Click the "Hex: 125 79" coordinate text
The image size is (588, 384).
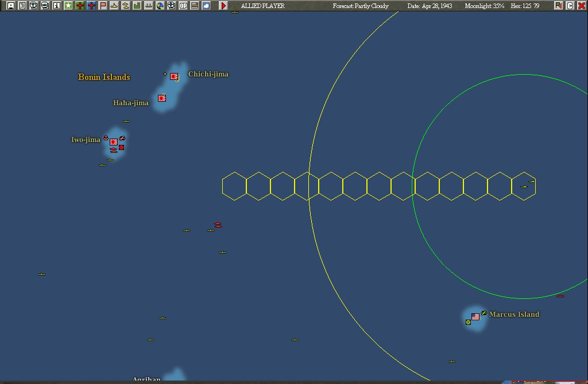[525, 6]
